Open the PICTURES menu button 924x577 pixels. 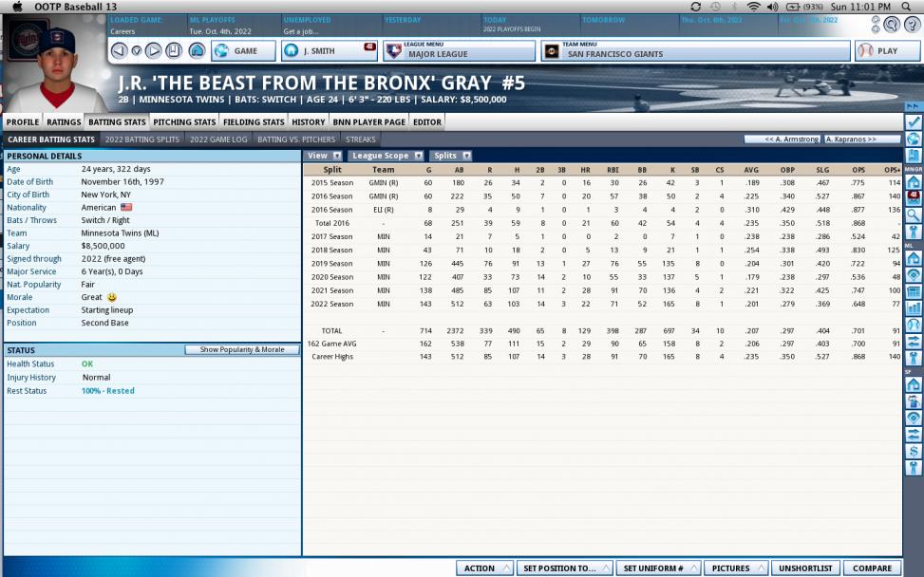point(736,568)
